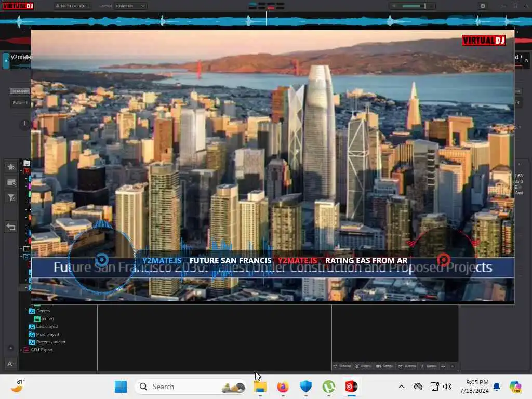Screen dimensions: 532x399
Task: Click the playlist folder icon in tree
Action: click(27, 249)
